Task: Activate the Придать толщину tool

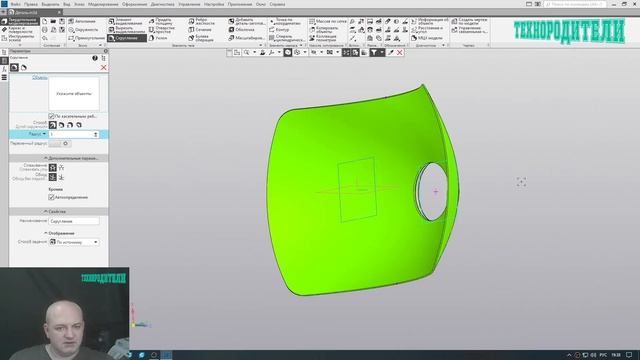Action: point(161,21)
